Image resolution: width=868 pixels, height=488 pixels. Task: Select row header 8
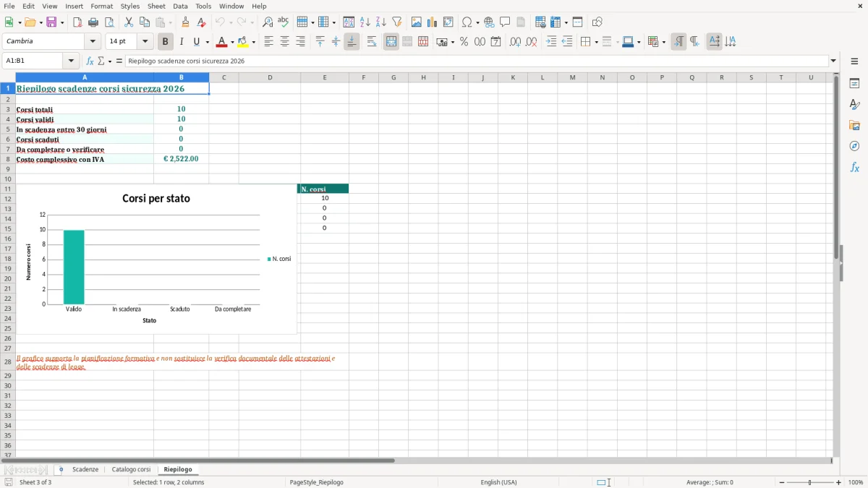click(7, 159)
